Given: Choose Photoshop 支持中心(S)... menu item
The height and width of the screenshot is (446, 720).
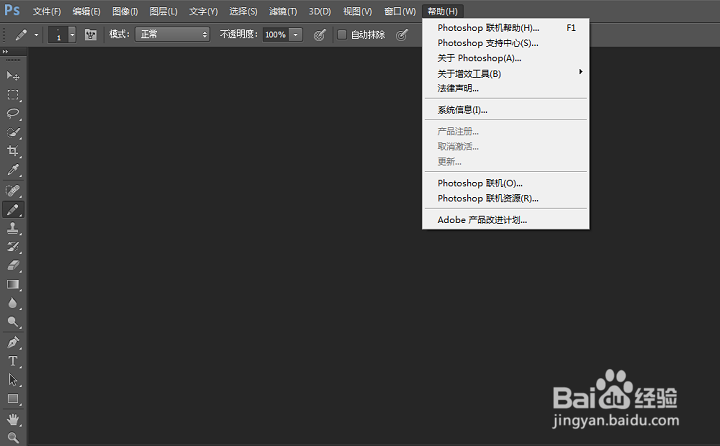Looking at the screenshot, I should click(506, 43).
